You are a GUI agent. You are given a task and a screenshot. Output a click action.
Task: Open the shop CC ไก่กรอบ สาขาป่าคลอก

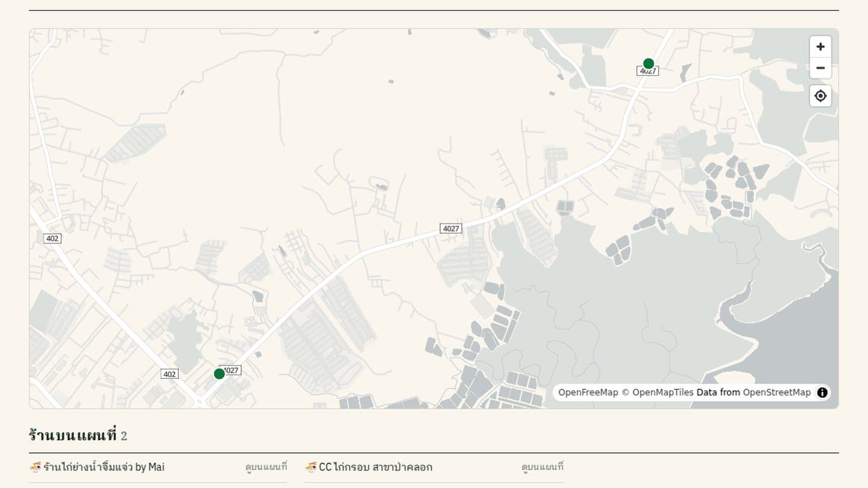coord(376,467)
